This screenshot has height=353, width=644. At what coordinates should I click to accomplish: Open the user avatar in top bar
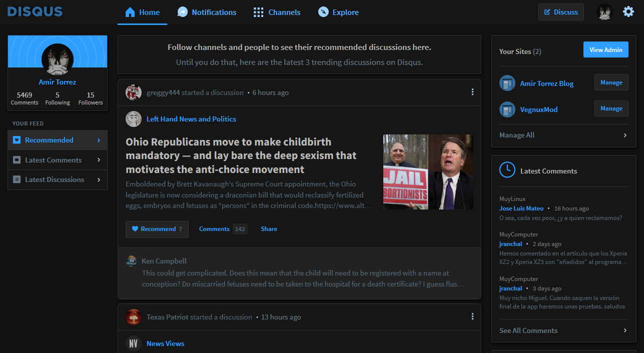604,12
